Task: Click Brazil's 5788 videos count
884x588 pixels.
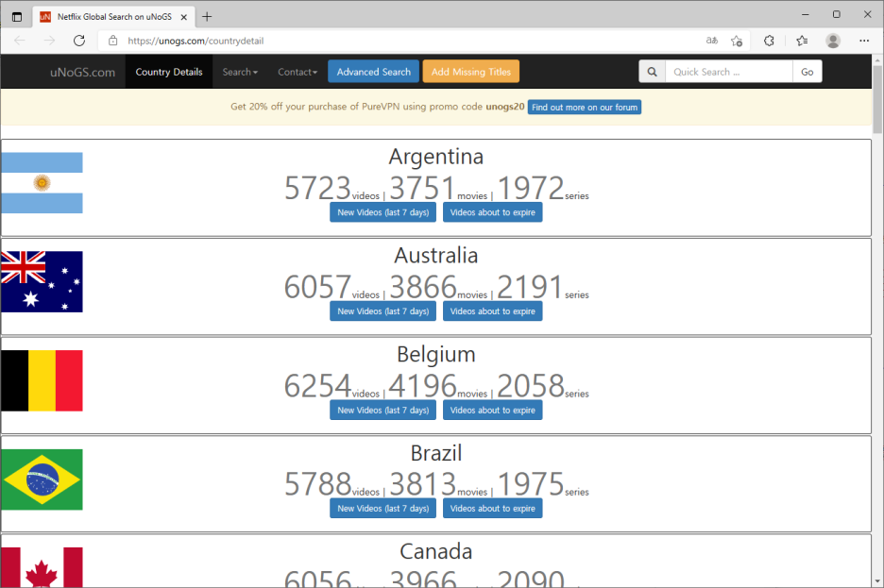Action: (x=317, y=484)
